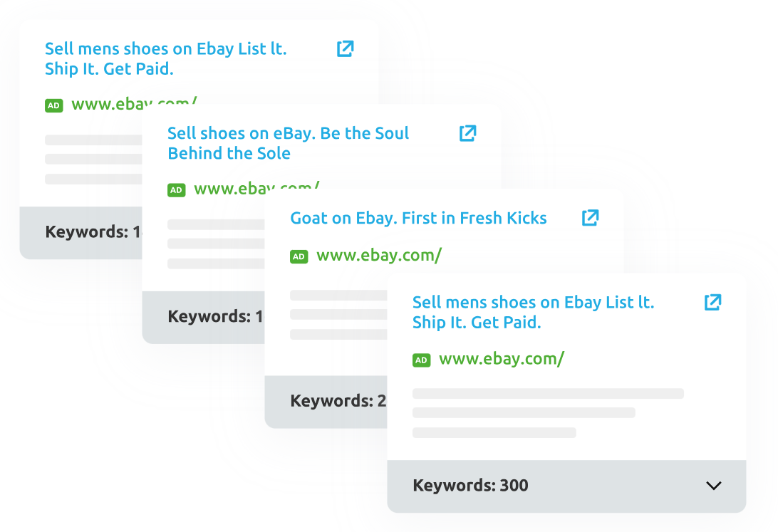Click external link icon on the rearmost Sell mens shoes card
The image size is (778, 532).
click(345, 48)
